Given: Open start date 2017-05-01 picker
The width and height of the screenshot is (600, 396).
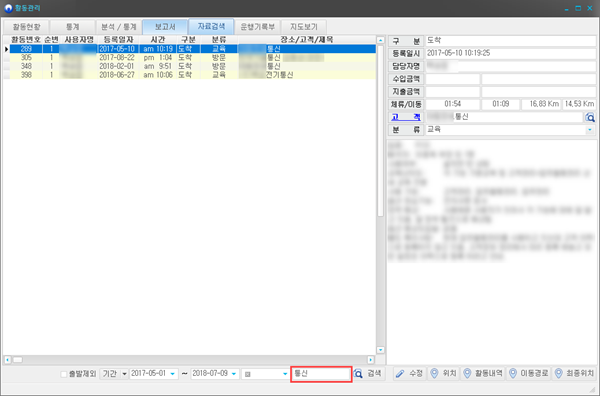Looking at the screenshot, I should [172, 374].
